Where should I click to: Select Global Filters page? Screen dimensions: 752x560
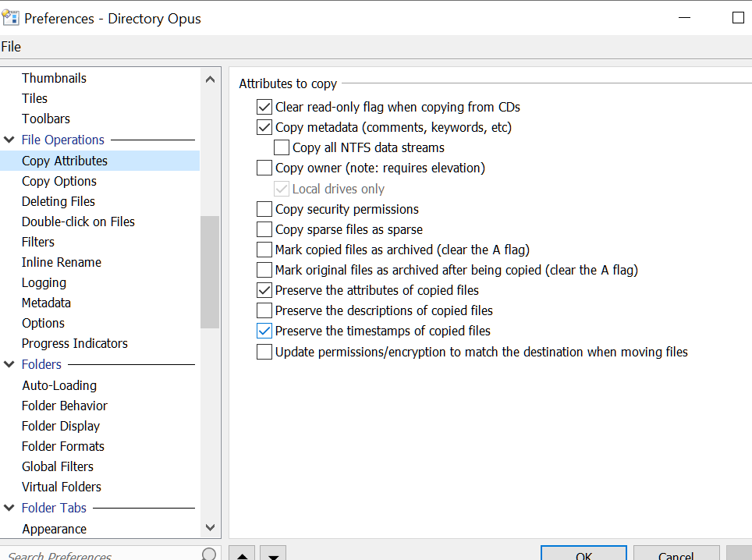[x=58, y=466]
